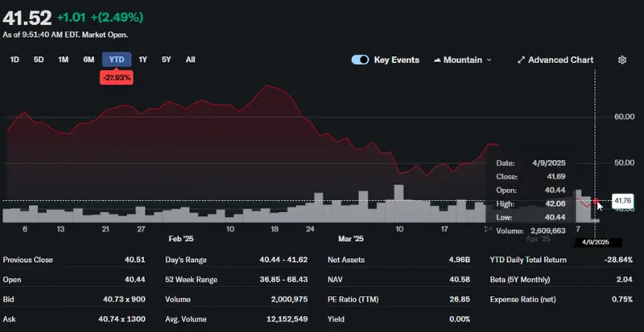Choose the 1M time range
644x332 pixels.
click(63, 59)
